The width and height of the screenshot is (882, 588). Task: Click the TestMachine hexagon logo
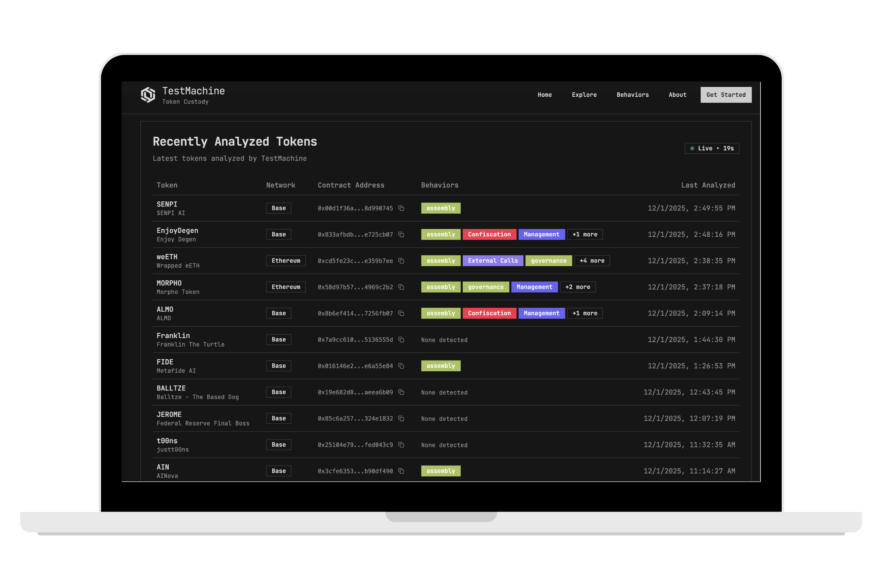[x=148, y=95]
